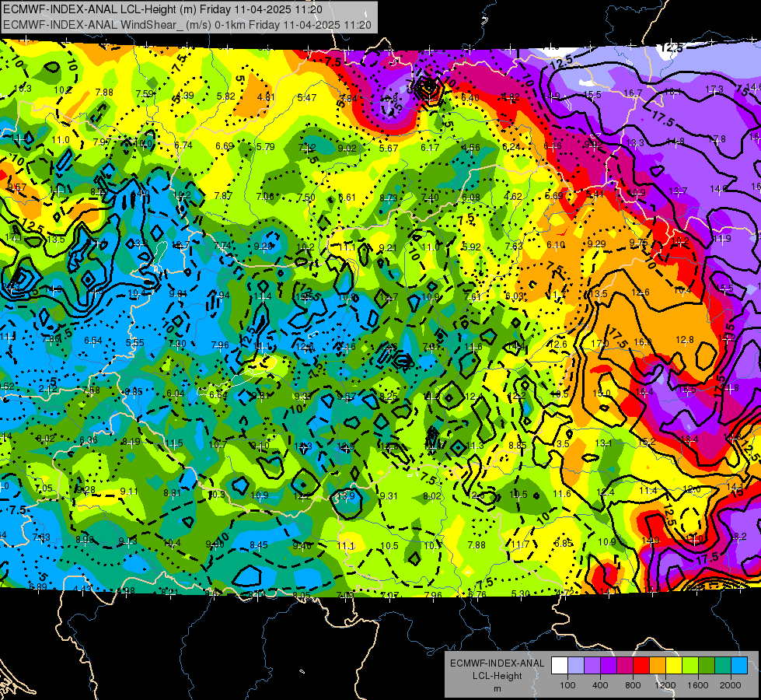Click the wind shear value 7.05
Image resolution: width=761 pixels, height=700 pixels.
click(x=44, y=488)
